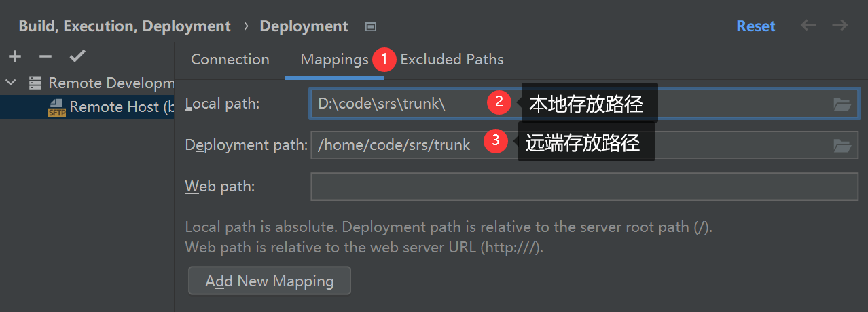Browse folder for Deployment path

(842, 145)
